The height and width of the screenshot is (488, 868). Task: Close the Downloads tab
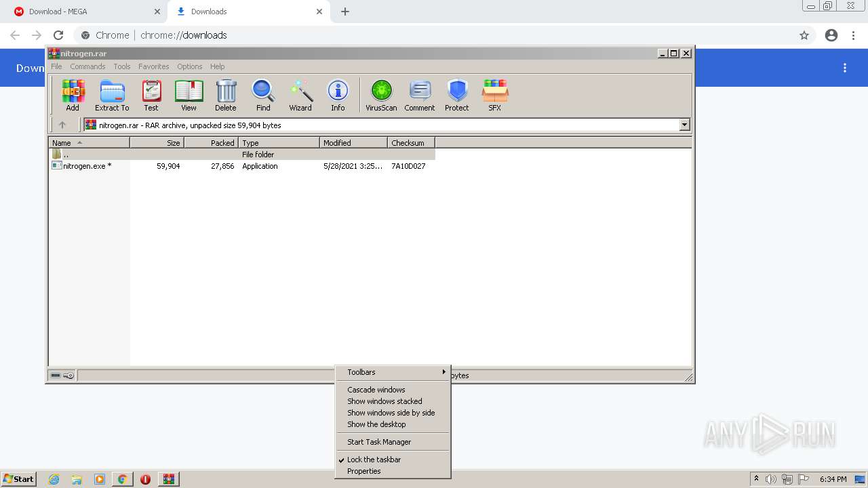click(x=319, y=12)
